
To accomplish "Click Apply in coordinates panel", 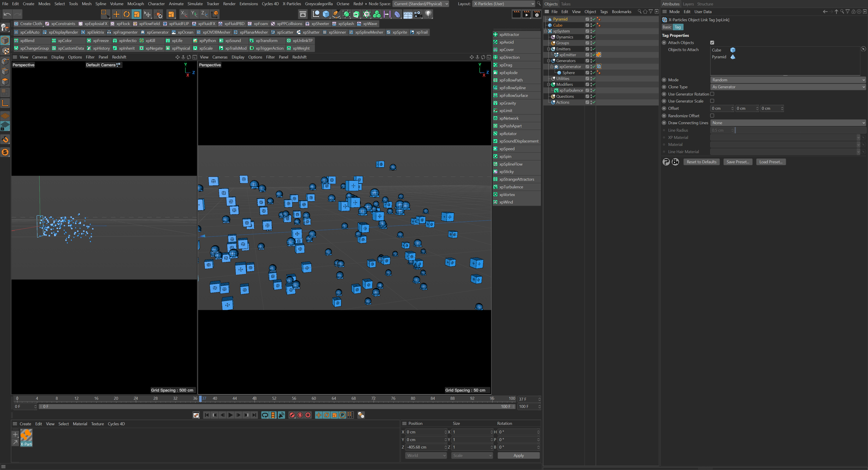I will [x=519, y=456].
